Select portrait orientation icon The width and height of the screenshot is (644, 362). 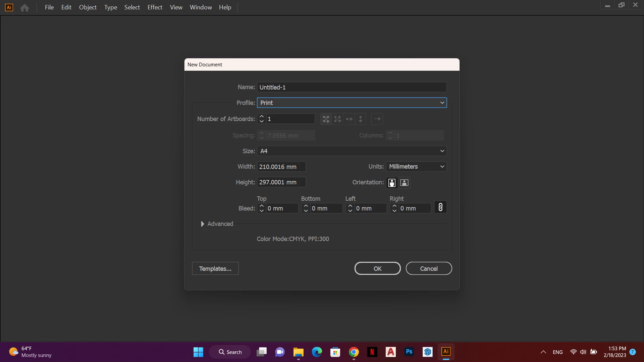[392, 183]
